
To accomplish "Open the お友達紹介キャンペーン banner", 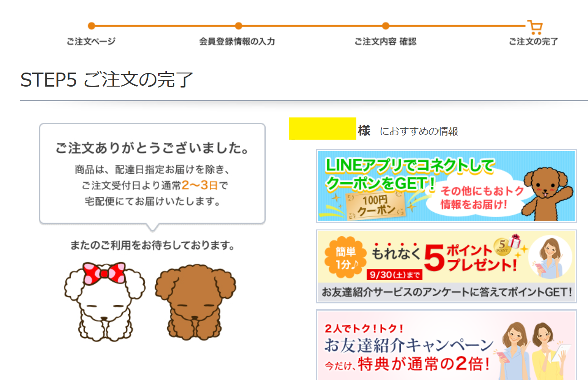I will point(446,345).
